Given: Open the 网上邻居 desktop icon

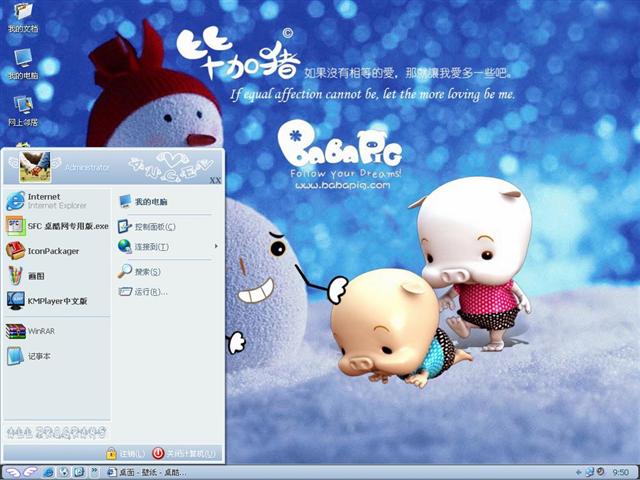Looking at the screenshot, I should point(23,111).
